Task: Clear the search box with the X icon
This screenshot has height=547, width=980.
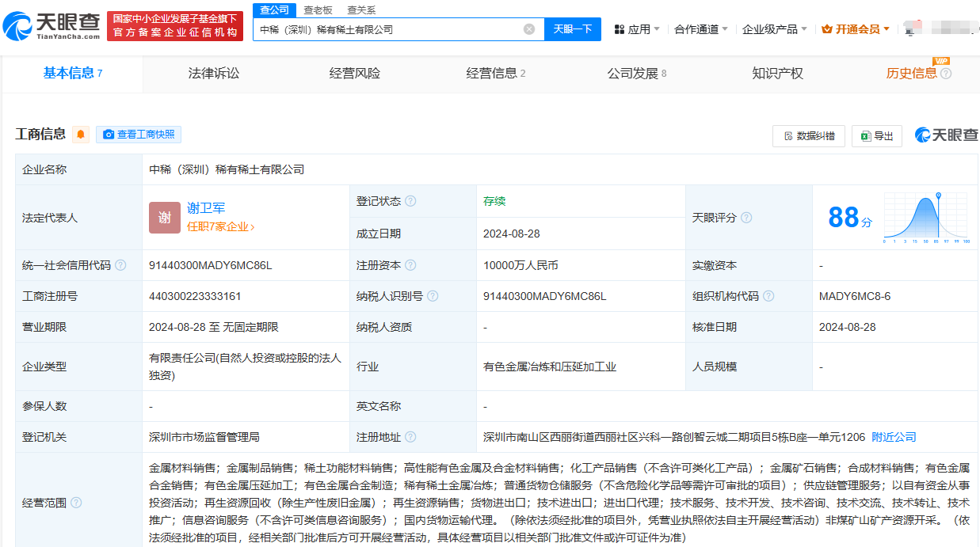Action: [x=529, y=29]
